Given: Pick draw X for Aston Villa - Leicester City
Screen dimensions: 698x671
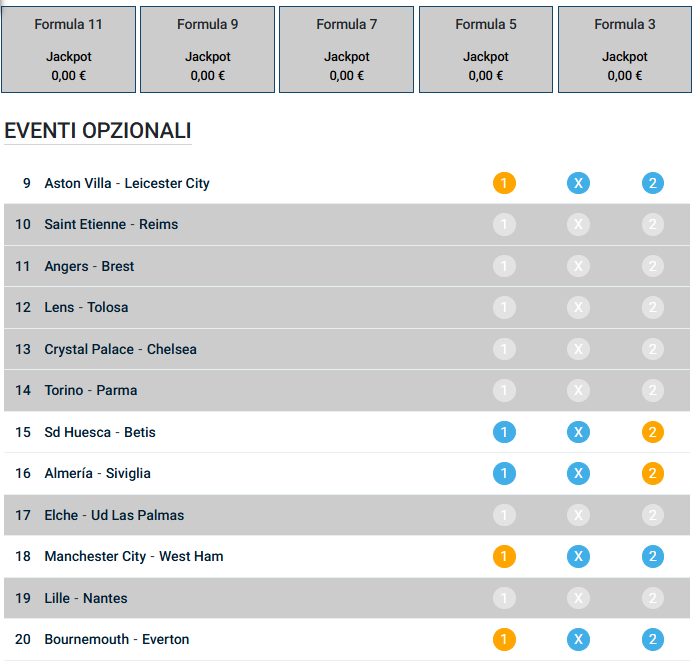Looking at the screenshot, I should coord(578,183).
